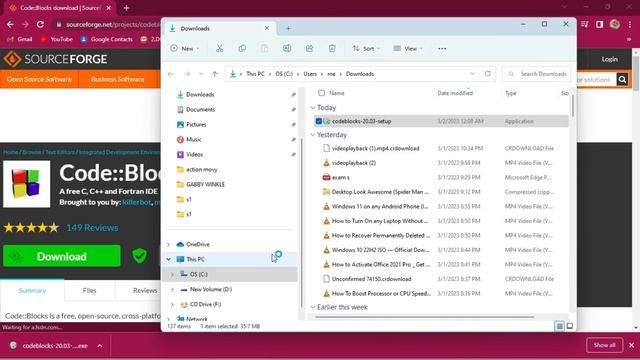Go up one folder level arrow

pos(215,74)
